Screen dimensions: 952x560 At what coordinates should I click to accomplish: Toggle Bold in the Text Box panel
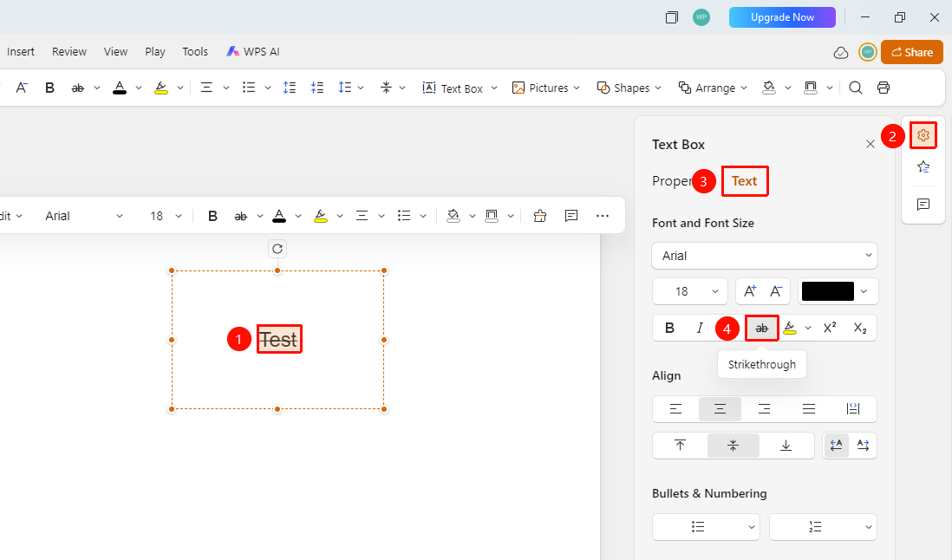(669, 329)
